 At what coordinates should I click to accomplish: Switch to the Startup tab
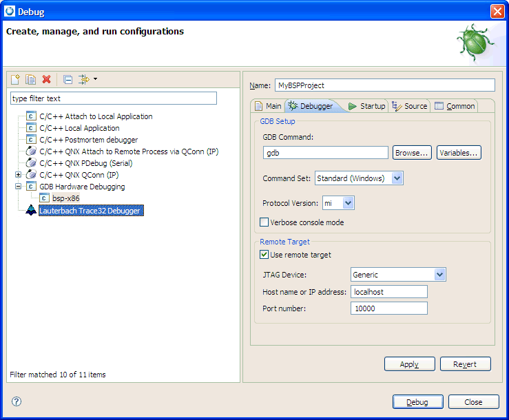[x=367, y=106]
